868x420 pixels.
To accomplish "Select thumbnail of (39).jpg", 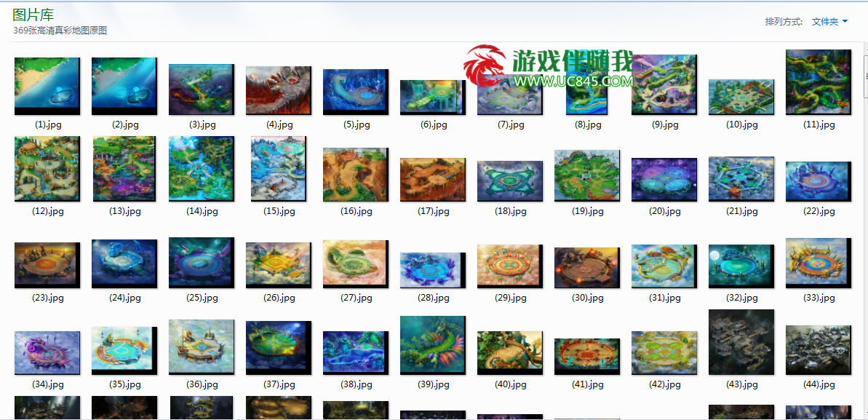I will click(x=433, y=345).
